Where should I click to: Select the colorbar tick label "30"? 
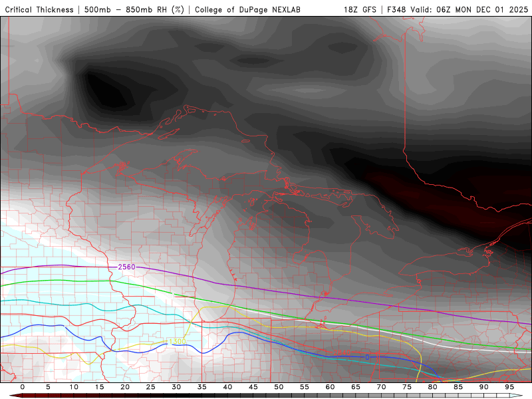[x=176, y=387]
